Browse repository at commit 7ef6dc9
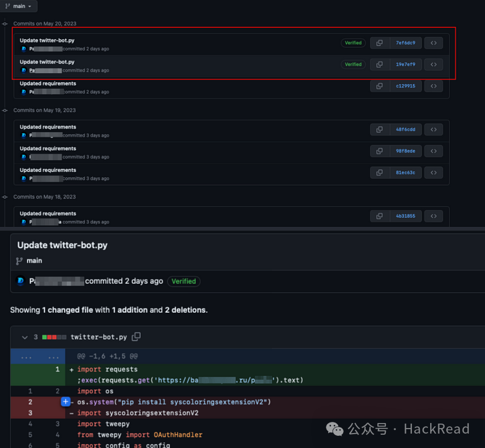This screenshot has height=448, width=485. click(x=433, y=43)
